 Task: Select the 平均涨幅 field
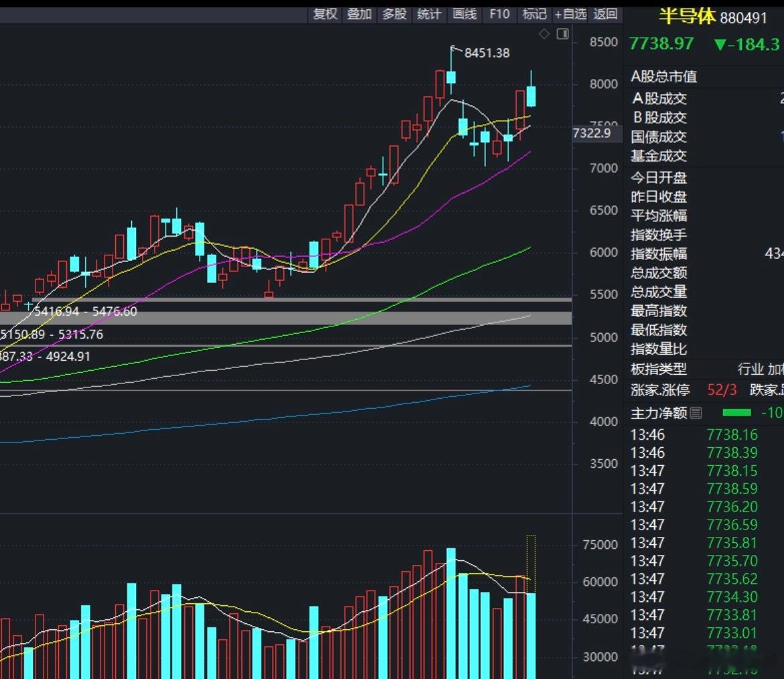point(704,216)
